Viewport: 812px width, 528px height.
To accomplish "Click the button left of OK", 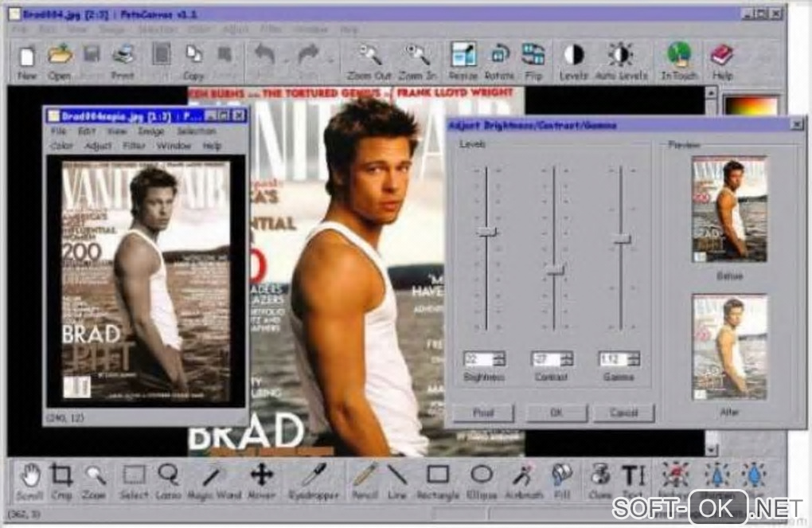I will pyautogui.click(x=483, y=413).
